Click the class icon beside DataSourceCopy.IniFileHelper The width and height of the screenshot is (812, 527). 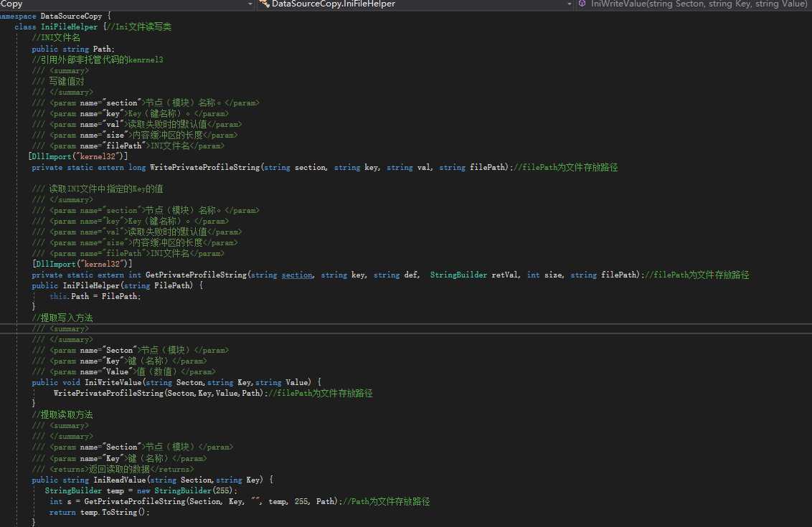(x=264, y=4)
